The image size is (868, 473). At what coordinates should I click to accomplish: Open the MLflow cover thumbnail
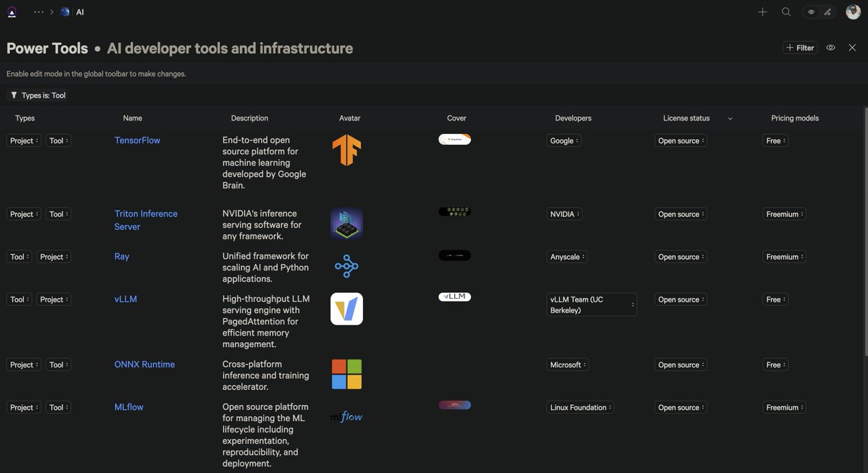pyautogui.click(x=454, y=405)
